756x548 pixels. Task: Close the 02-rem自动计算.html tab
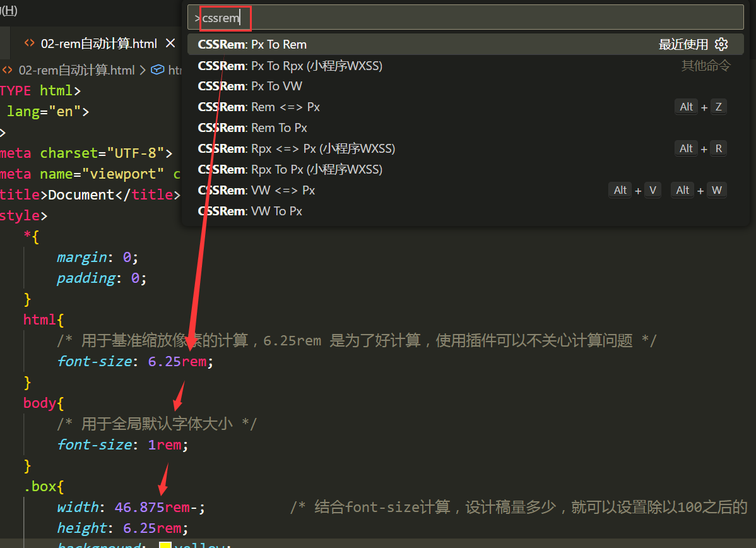coord(170,43)
